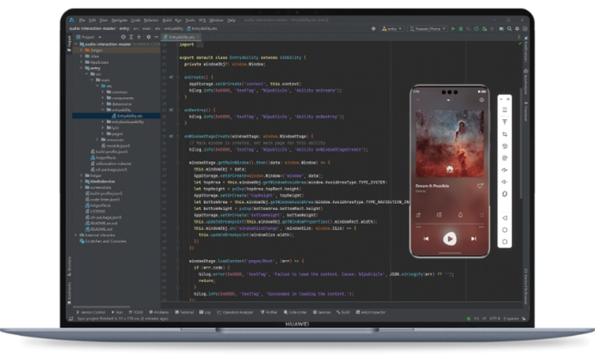Select module.json5 file in tree
This screenshot has height=364, width=595.
pyautogui.click(x=115, y=146)
